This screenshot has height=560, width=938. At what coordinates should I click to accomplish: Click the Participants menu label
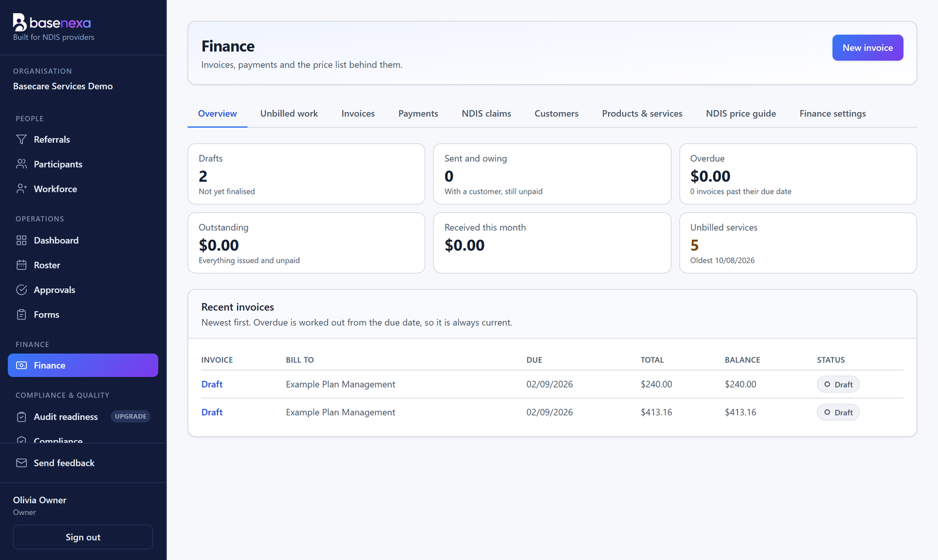(x=58, y=164)
